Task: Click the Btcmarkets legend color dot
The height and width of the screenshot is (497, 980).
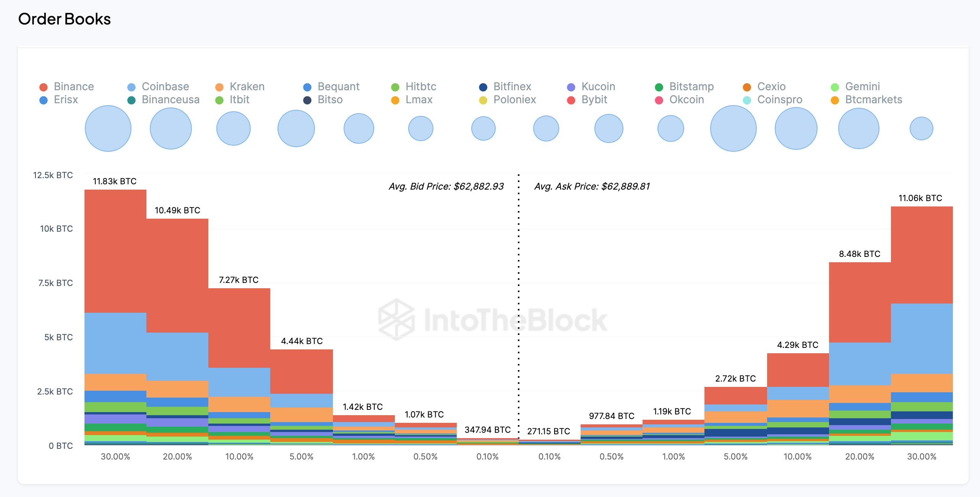Action: coord(834,100)
